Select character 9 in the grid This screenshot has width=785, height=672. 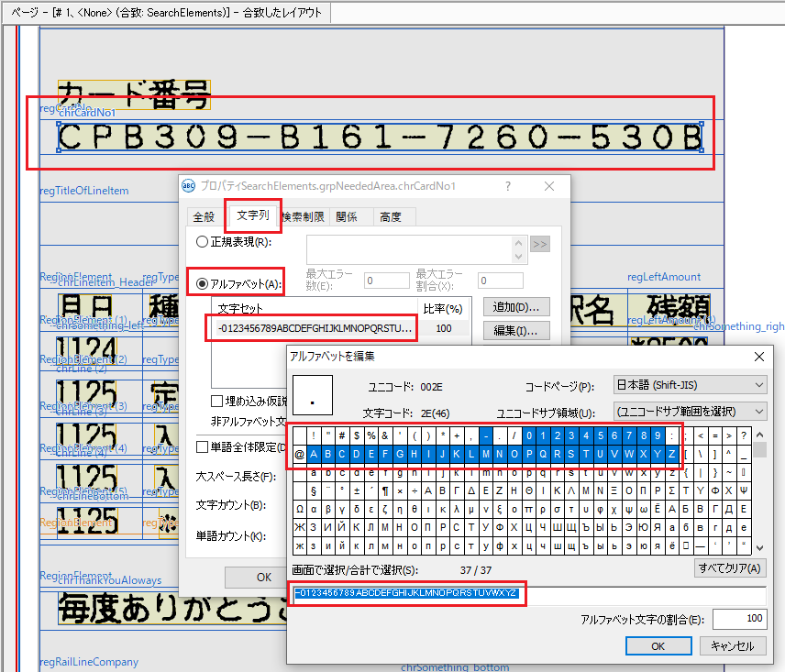tap(658, 435)
